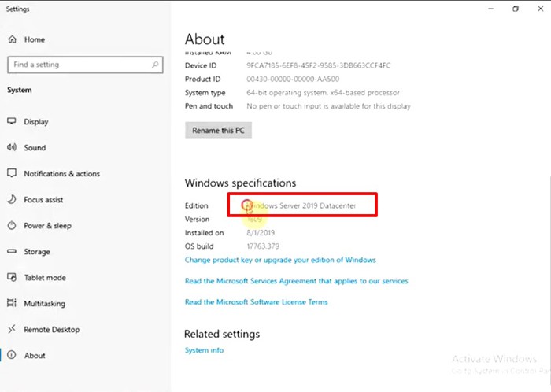The width and height of the screenshot is (551, 392).
Task: Click the Edition label
Action: click(x=197, y=205)
